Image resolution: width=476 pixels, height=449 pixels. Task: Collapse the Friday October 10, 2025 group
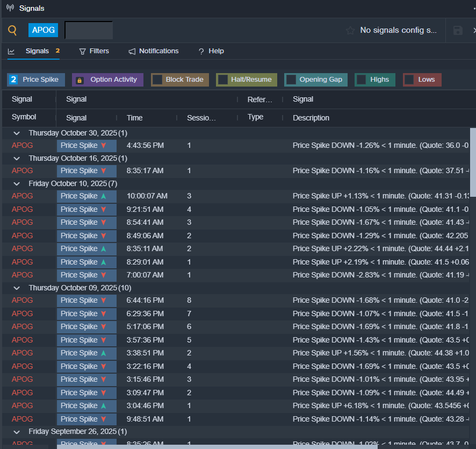(17, 183)
